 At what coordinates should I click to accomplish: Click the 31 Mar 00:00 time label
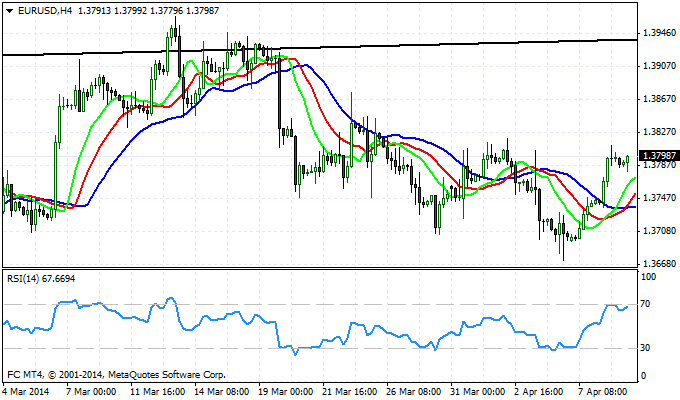pos(478,392)
